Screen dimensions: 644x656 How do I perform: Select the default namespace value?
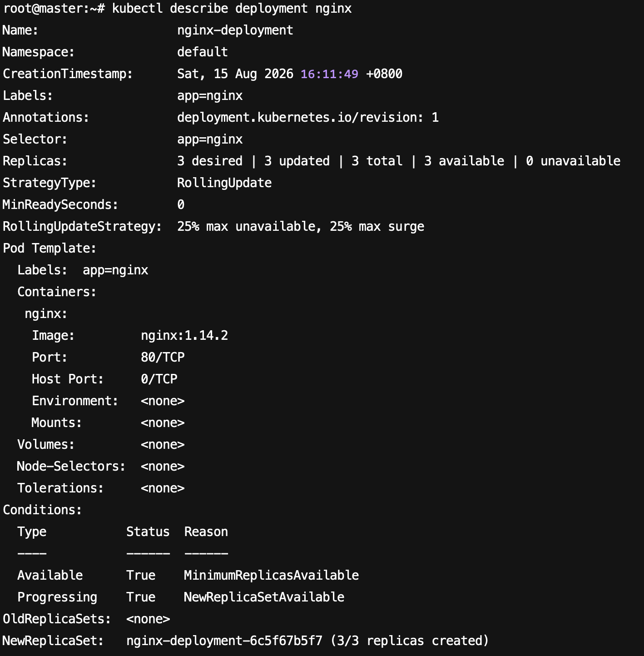pyautogui.click(x=203, y=52)
